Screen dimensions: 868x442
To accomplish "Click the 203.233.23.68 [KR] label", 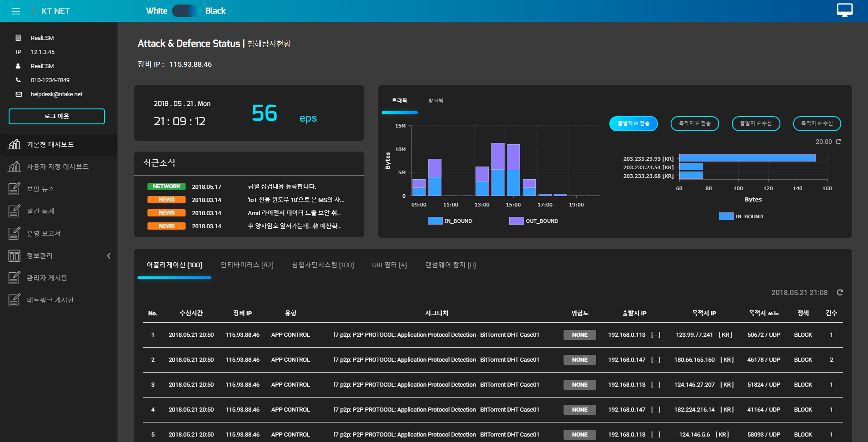I will pyautogui.click(x=648, y=176).
